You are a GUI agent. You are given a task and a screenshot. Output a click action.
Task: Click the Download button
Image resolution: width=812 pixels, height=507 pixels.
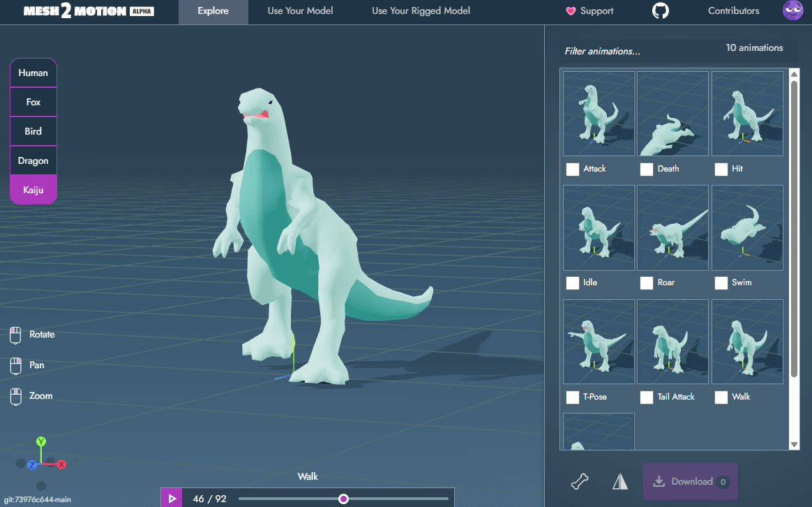691,482
